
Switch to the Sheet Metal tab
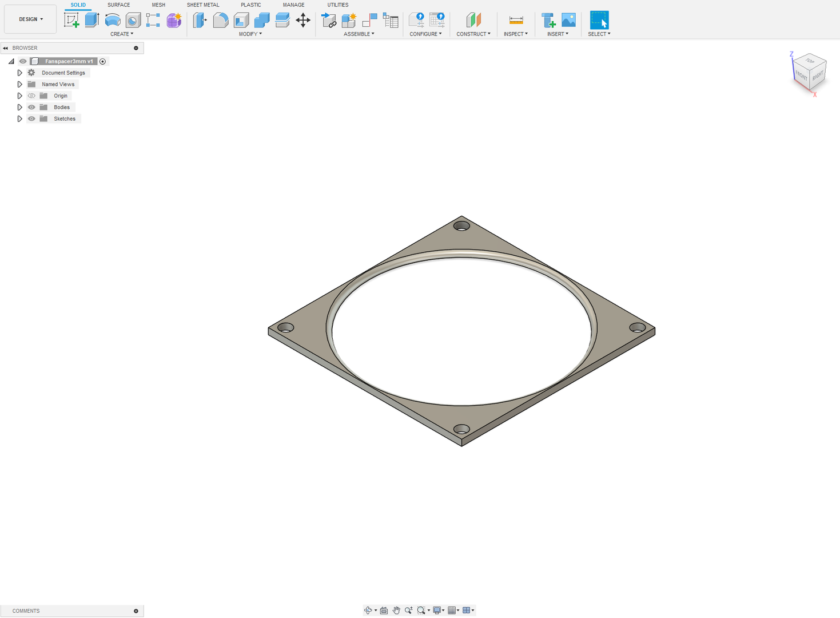click(203, 5)
